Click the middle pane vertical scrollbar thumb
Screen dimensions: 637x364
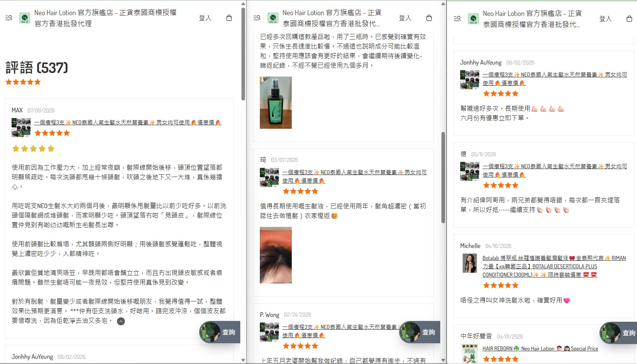point(443,177)
